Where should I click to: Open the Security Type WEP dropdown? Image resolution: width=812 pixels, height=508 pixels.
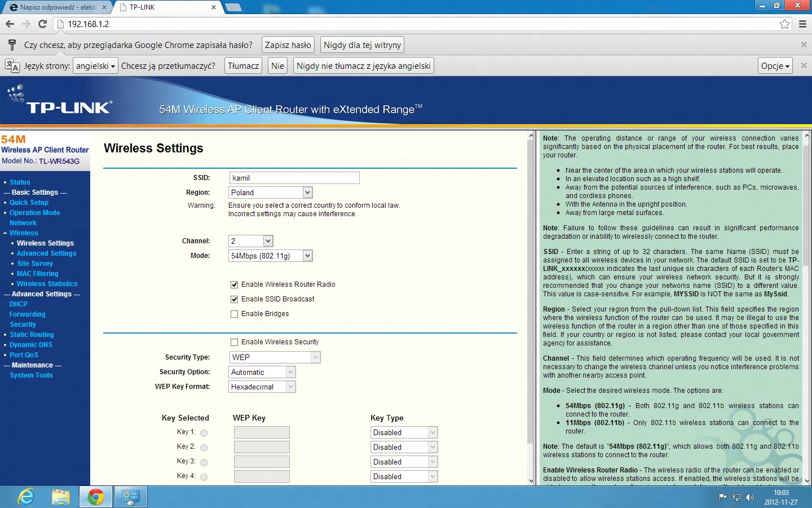click(275, 357)
